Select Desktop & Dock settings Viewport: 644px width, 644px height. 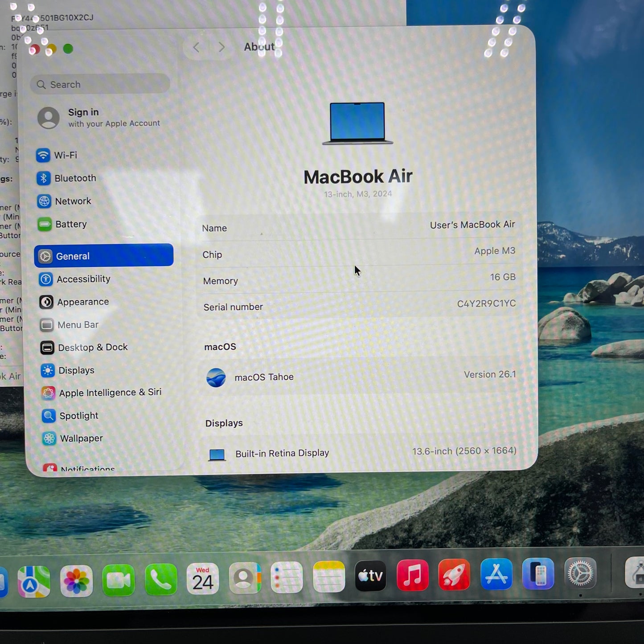tap(93, 347)
